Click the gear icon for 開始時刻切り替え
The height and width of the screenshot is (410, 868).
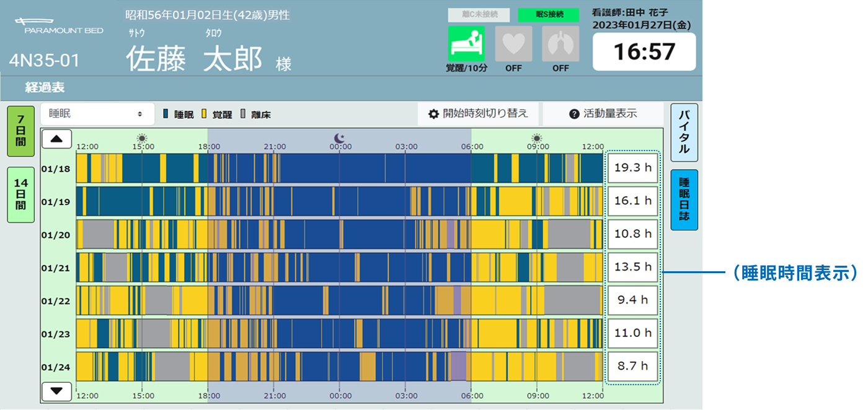point(433,114)
